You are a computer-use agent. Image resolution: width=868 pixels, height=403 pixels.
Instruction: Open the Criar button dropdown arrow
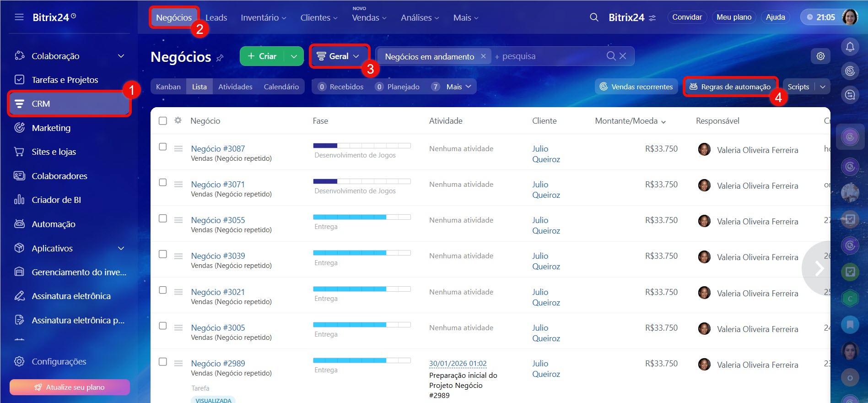(294, 56)
